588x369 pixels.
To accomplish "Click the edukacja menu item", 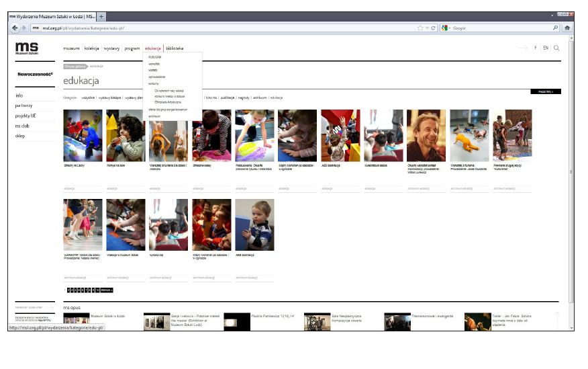I will [152, 48].
